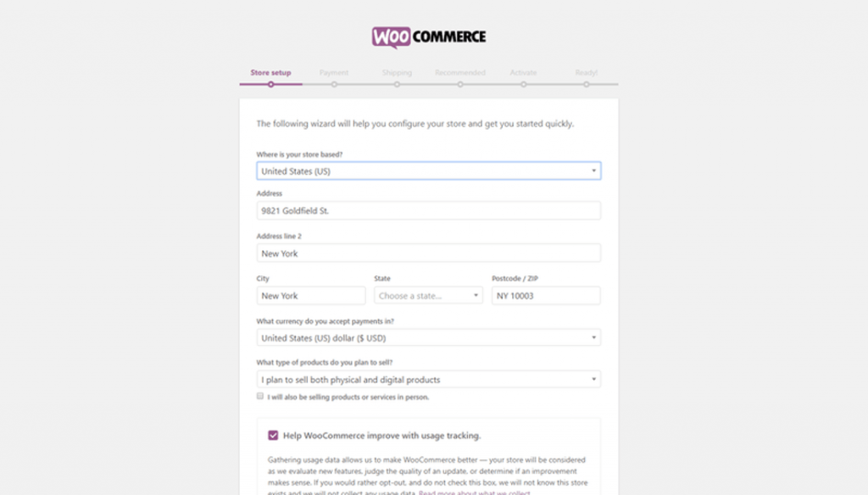Click the Activate step circle
Viewport: 868px width, 495px height.
pyautogui.click(x=523, y=85)
